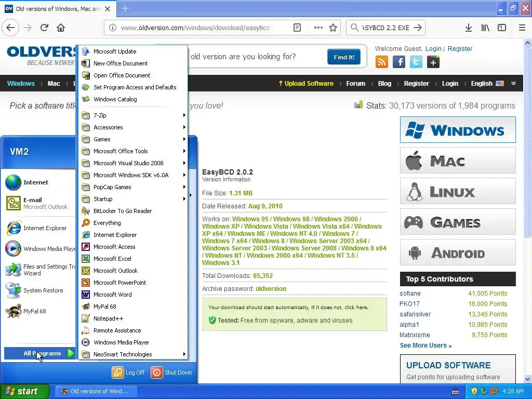Go to browser home page

tap(61, 28)
